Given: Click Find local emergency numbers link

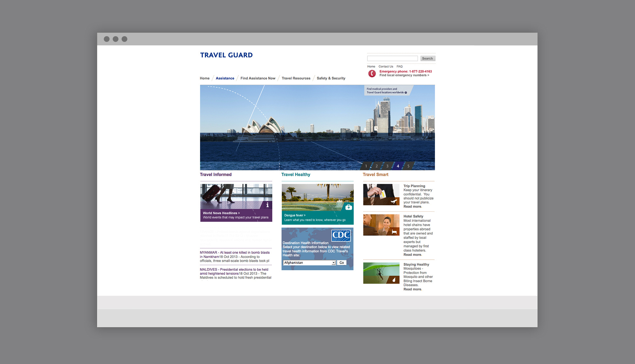Looking at the screenshot, I should 404,75.
